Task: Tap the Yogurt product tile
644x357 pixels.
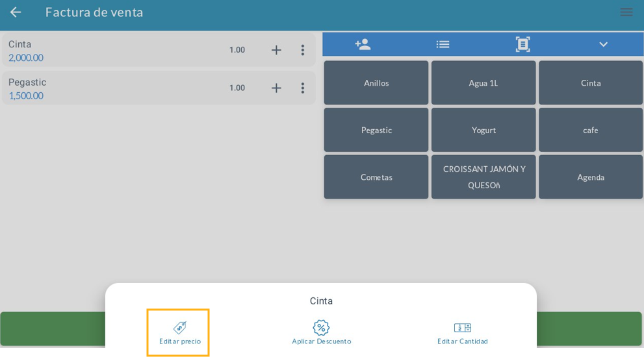Action: (483, 130)
